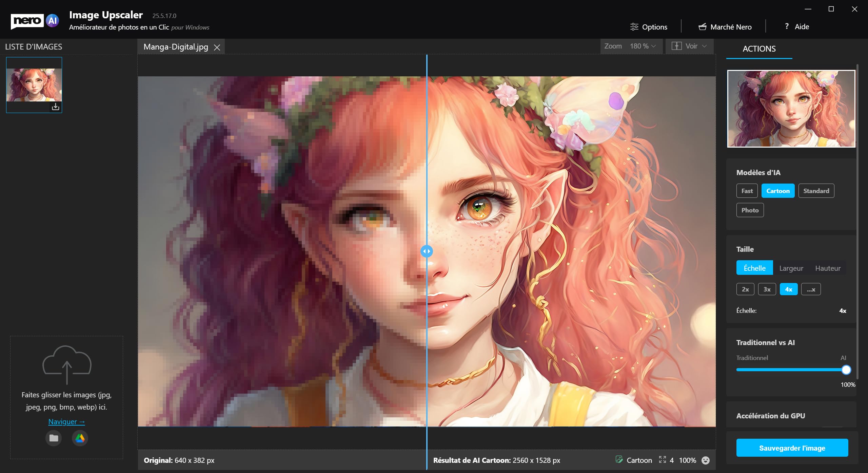The height and width of the screenshot is (473, 868).
Task: Click the 'Modèles d'IA' heading
Action: 758,172
